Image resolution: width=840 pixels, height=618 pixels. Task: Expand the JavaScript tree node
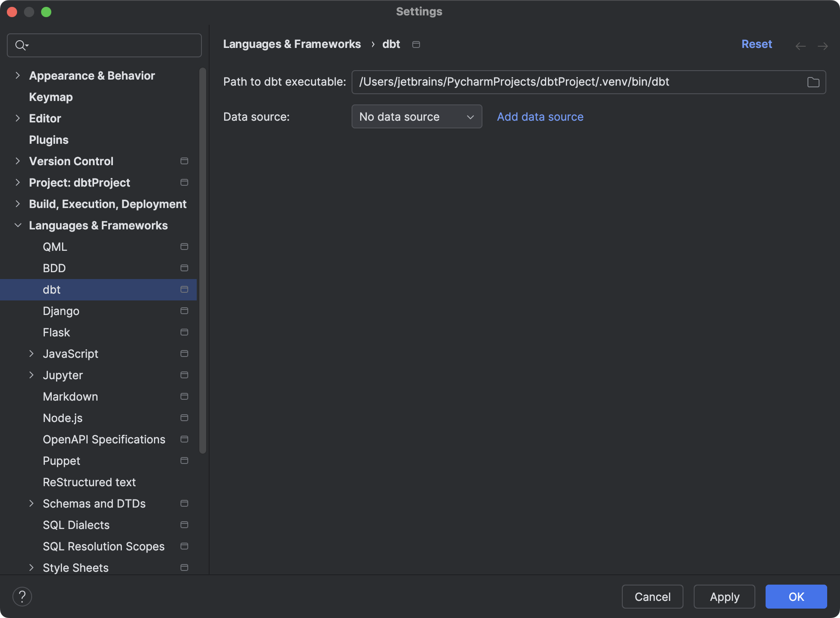(x=31, y=354)
